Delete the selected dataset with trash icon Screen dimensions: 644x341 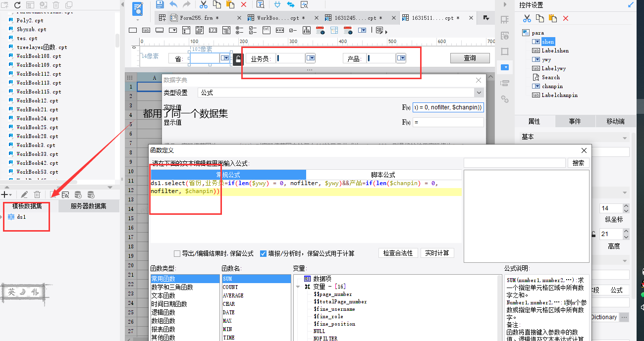click(x=37, y=195)
